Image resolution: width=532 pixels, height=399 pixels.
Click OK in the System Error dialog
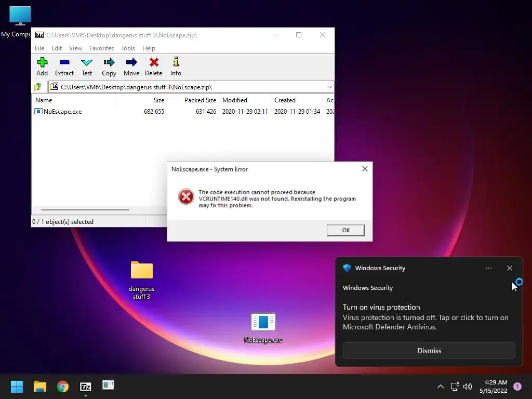(345, 230)
